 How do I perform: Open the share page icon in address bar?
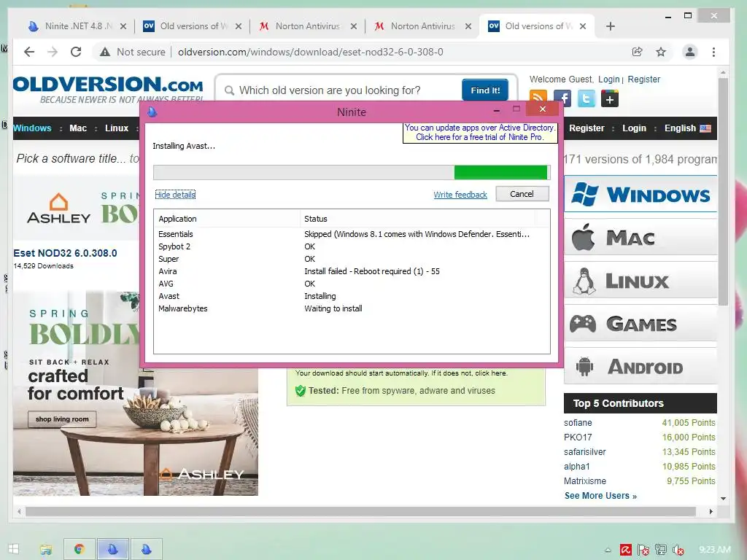(x=637, y=52)
